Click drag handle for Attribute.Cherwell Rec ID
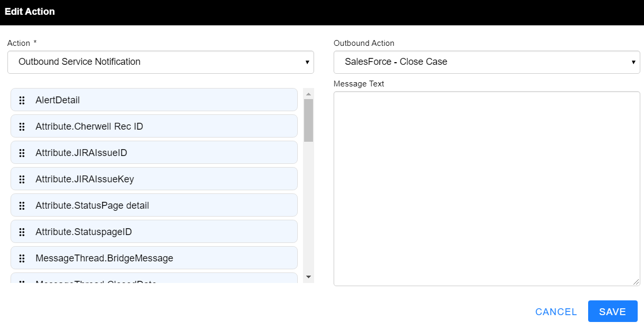644x332 pixels. (22, 126)
